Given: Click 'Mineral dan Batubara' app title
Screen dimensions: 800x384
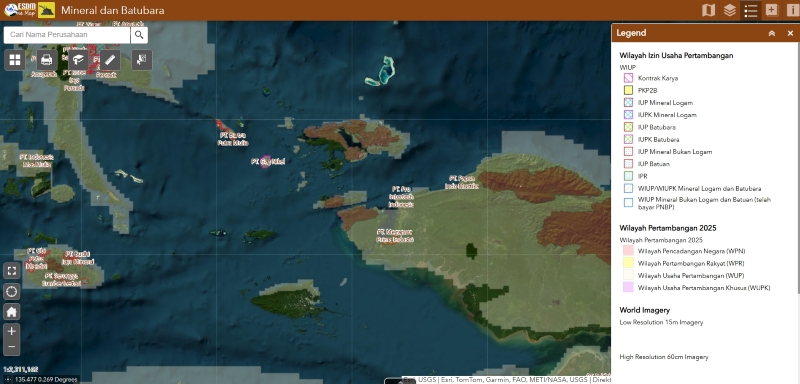Looking at the screenshot, I should click(x=113, y=10).
